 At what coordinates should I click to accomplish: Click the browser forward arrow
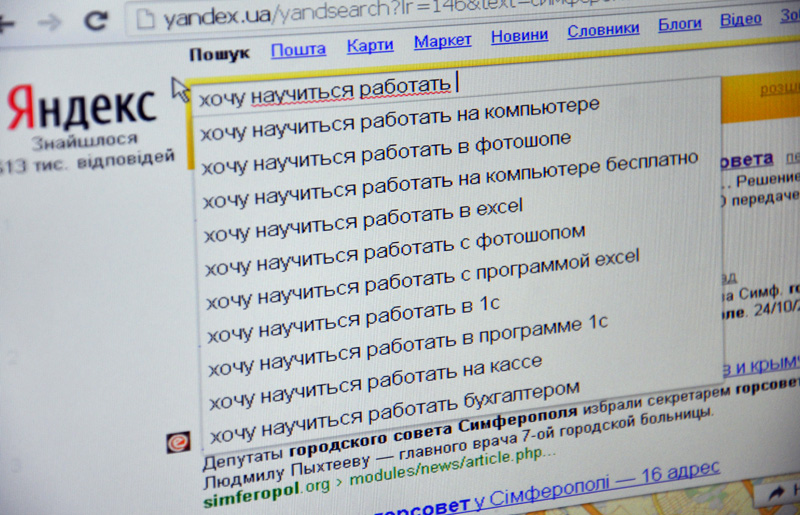tap(51, 22)
